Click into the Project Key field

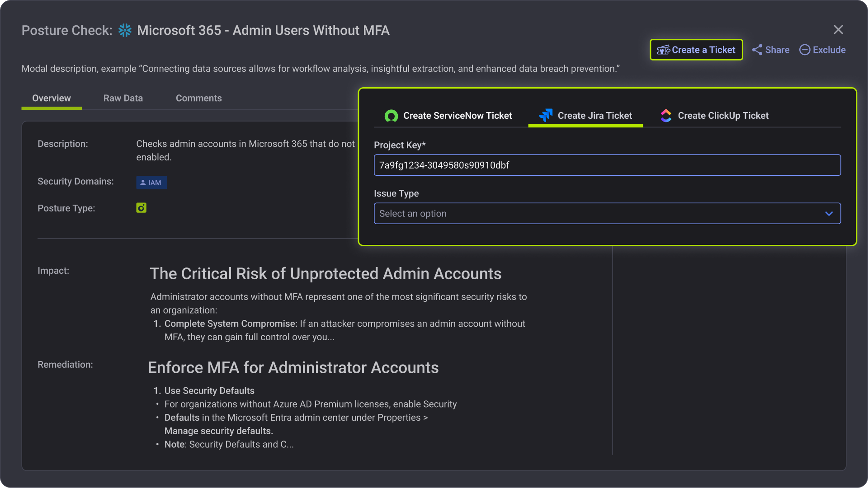pyautogui.click(x=607, y=165)
